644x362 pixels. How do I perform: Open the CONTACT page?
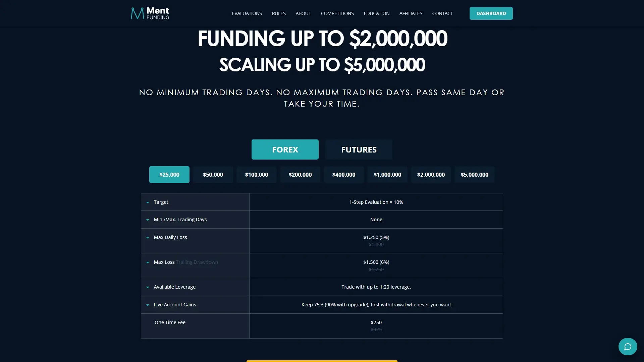[x=442, y=13]
